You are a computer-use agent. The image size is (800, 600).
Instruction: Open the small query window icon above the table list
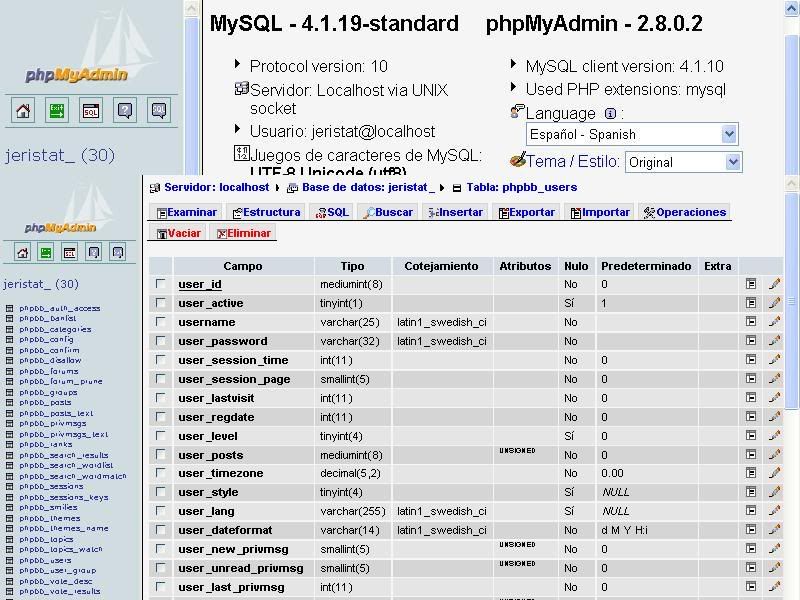click(70, 252)
